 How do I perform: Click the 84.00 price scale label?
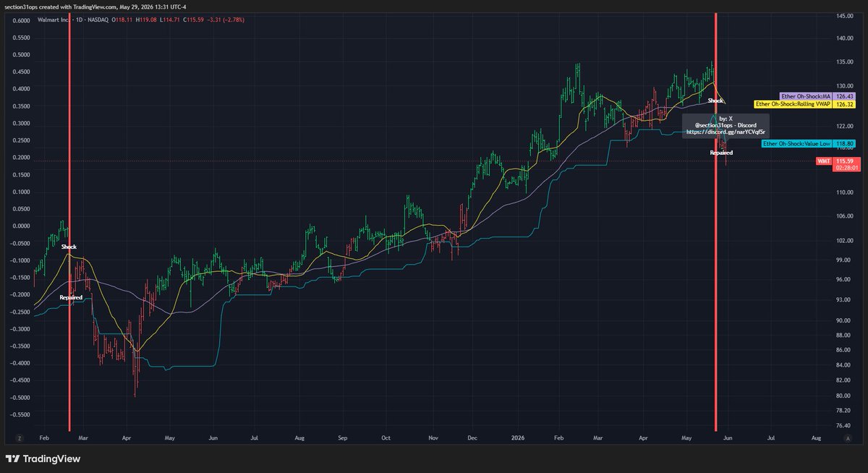tap(843, 365)
